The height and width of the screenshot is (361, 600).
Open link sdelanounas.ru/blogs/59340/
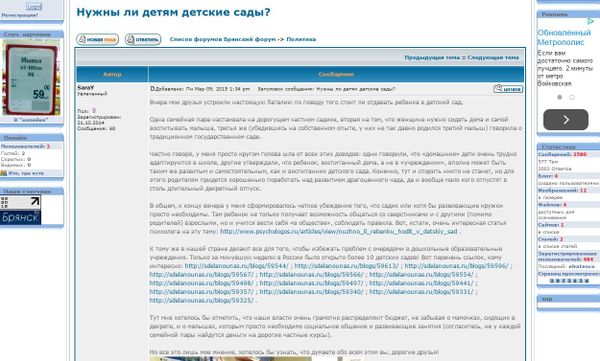point(311,292)
